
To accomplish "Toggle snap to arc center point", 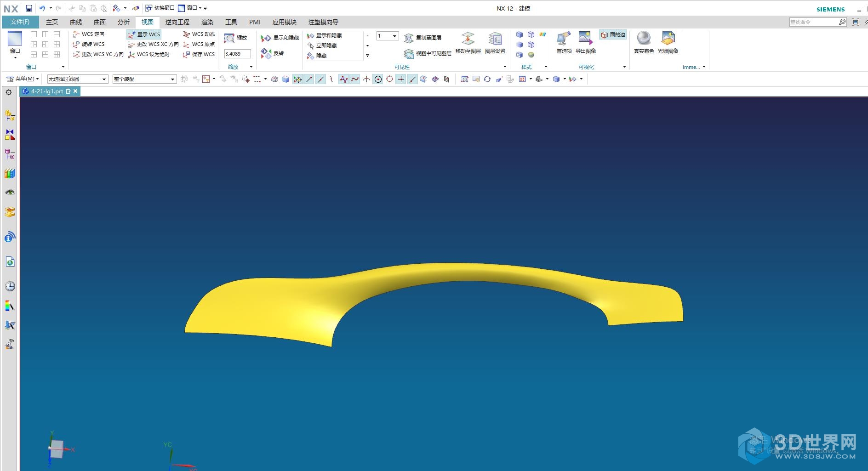I will click(378, 79).
